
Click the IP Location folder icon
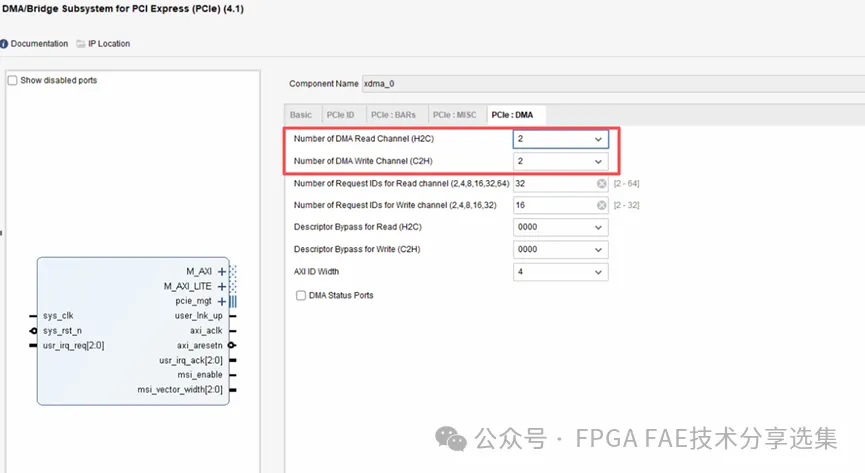(78, 44)
